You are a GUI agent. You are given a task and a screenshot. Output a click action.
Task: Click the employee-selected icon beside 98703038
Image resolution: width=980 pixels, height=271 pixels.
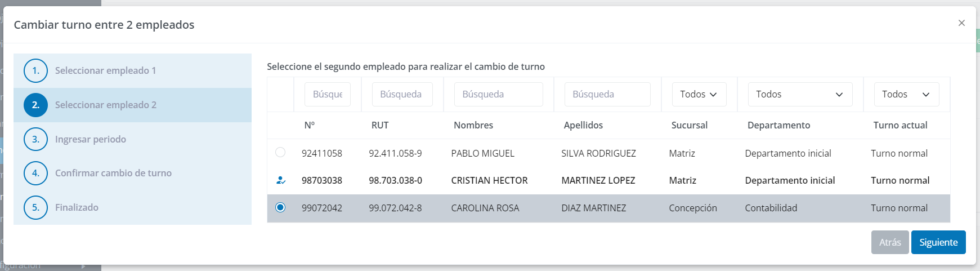click(x=281, y=180)
